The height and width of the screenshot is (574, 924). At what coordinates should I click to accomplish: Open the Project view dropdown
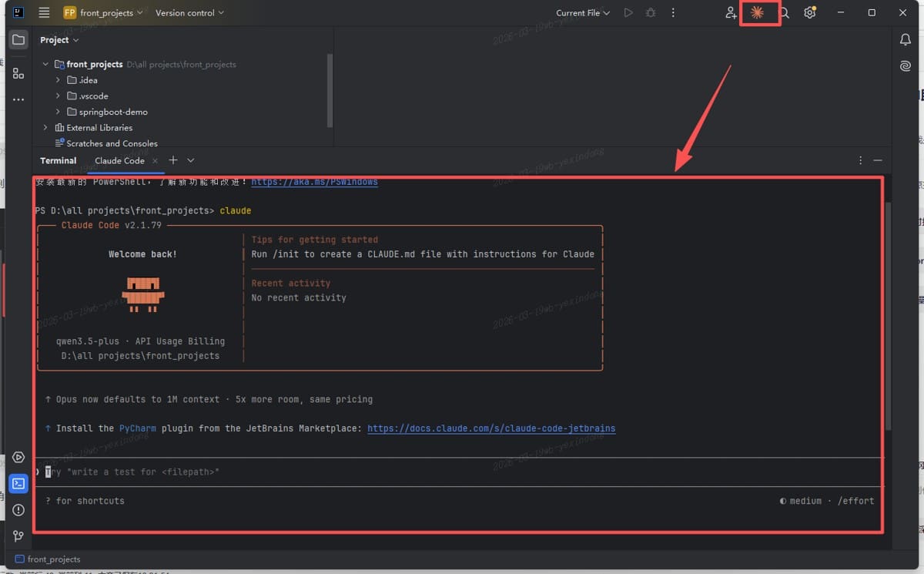(59, 40)
